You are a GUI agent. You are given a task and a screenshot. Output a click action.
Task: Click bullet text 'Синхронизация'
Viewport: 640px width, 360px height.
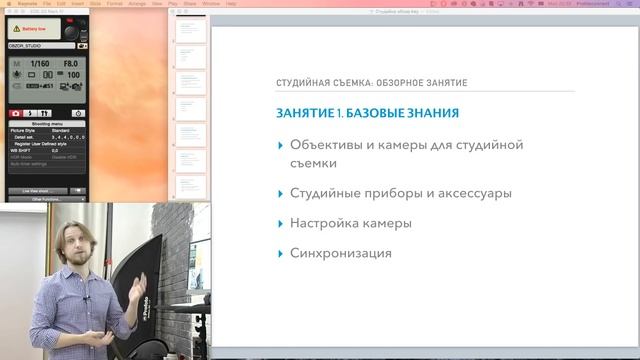(341, 253)
